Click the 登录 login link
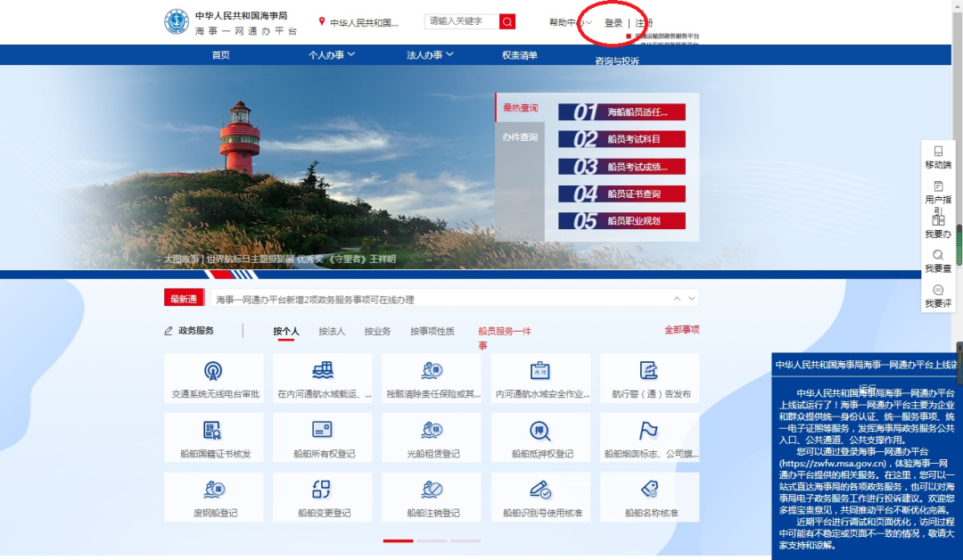963x560 pixels. coord(613,23)
